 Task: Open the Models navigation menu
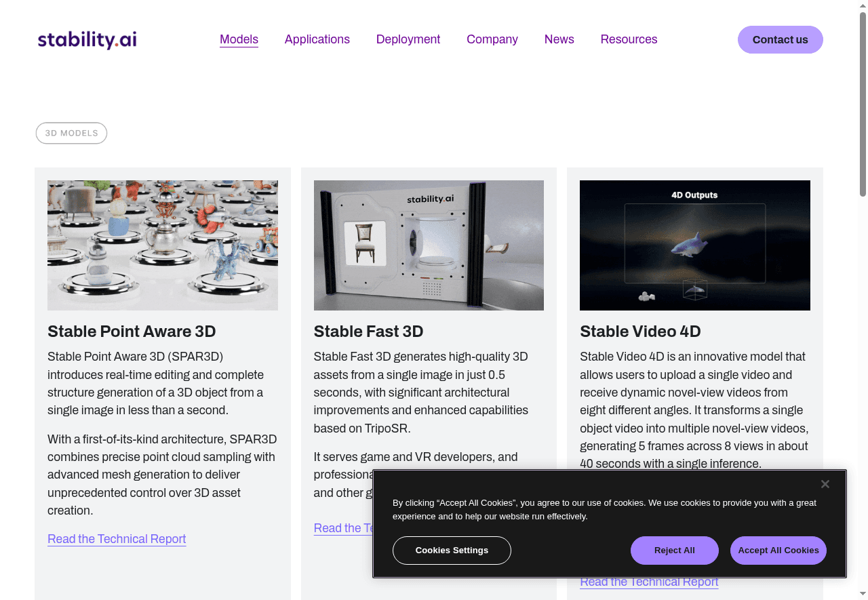click(239, 39)
